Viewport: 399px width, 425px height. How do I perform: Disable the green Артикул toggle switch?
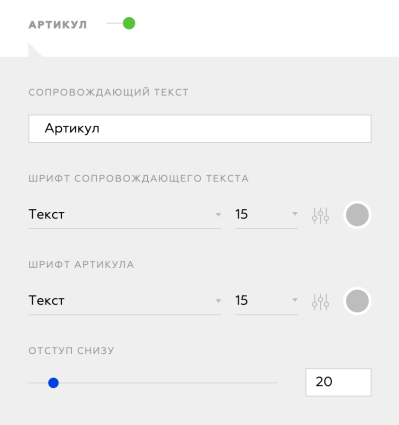point(122,24)
